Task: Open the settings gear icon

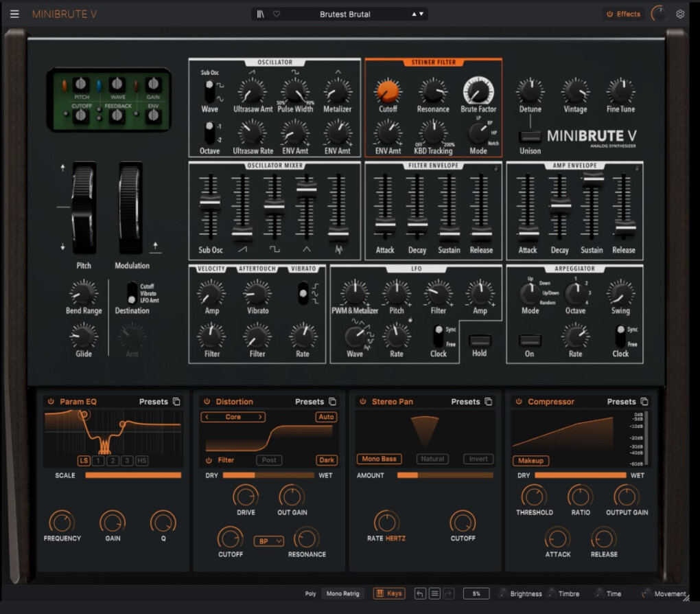Action: (x=680, y=14)
